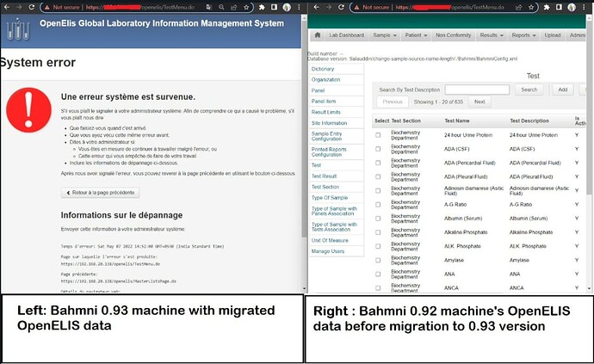Image resolution: width=594 pixels, height=364 pixels.
Task: Open Result Limits in the admin sidebar
Action: 325,112
